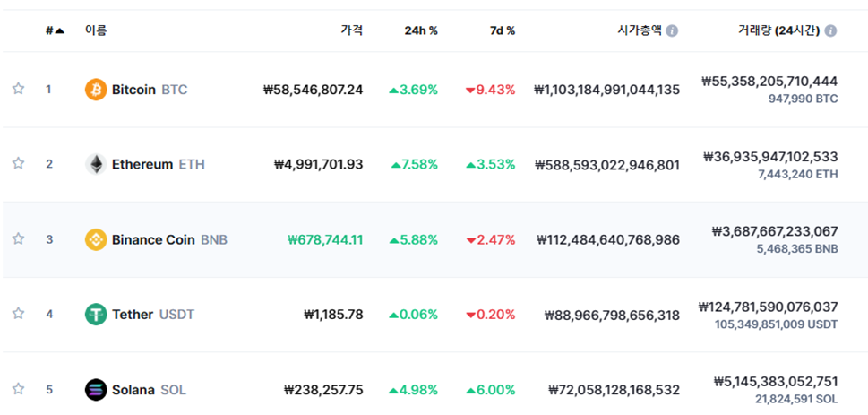Click the 21,824,591 SOL volume value
The height and width of the screenshot is (415, 868).
[x=796, y=399]
